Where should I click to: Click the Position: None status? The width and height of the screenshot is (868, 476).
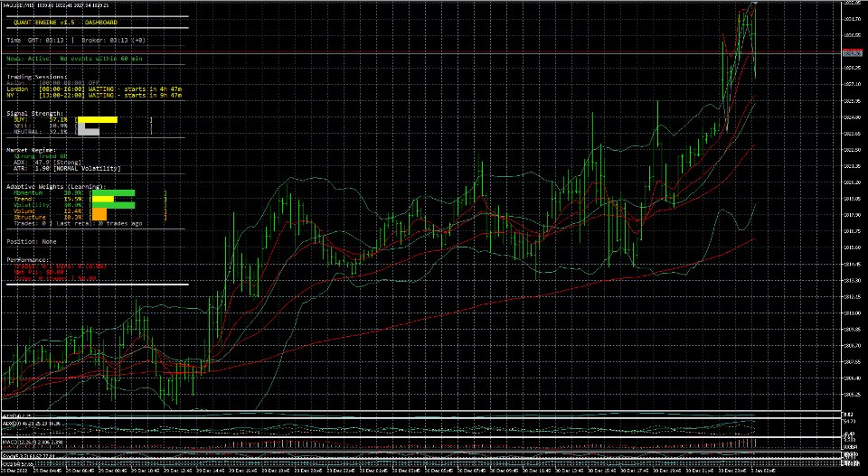[32, 241]
